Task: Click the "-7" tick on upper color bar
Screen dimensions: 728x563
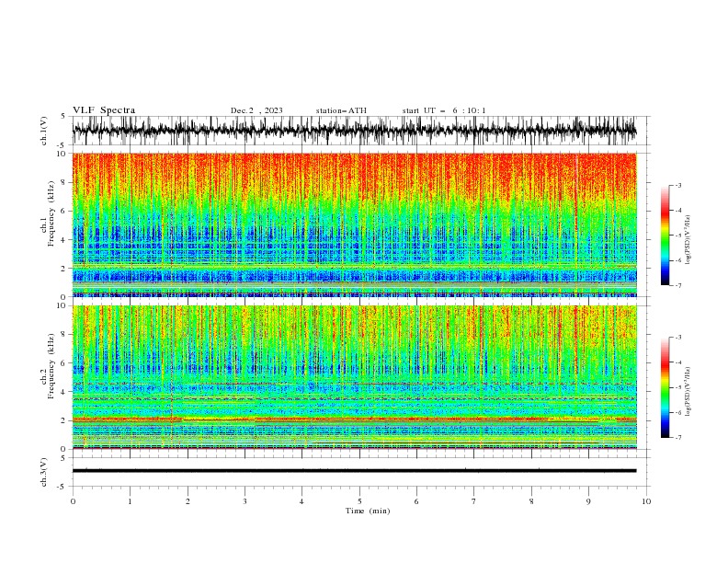Action: click(677, 285)
